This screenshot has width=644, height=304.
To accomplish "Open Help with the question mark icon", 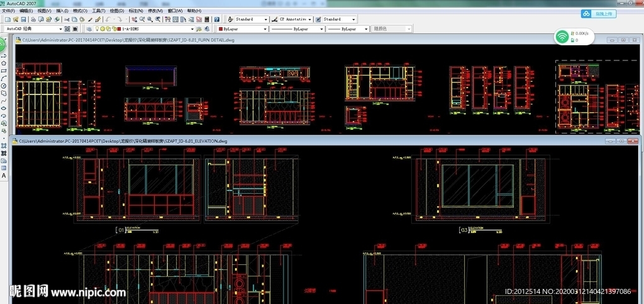I will [216, 20].
